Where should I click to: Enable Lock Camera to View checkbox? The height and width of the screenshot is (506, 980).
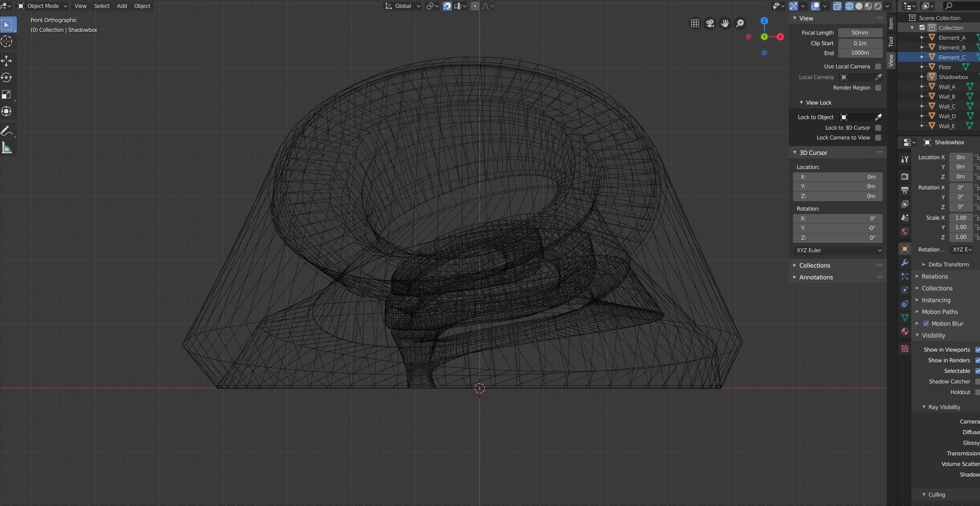[x=878, y=137]
